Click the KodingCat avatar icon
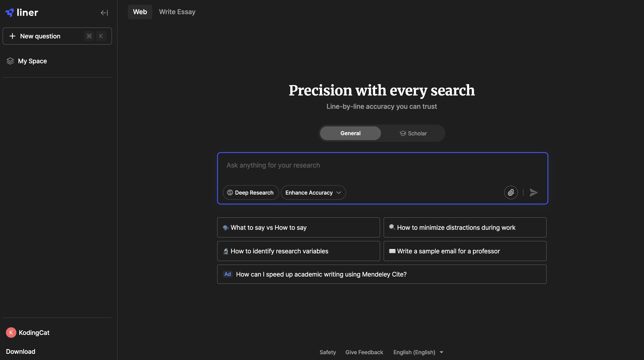644x360 pixels. (11, 333)
